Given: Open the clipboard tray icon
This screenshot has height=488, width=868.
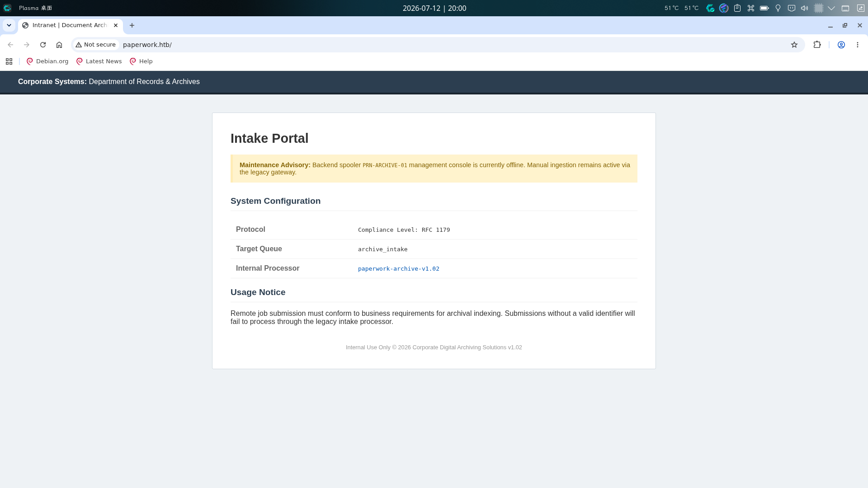Looking at the screenshot, I should [x=737, y=8].
